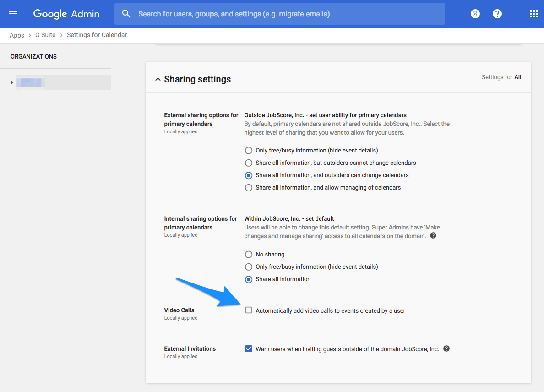Select internal 'Share all information' option
Image resolution: width=544 pixels, height=392 pixels.
(x=248, y=279)
